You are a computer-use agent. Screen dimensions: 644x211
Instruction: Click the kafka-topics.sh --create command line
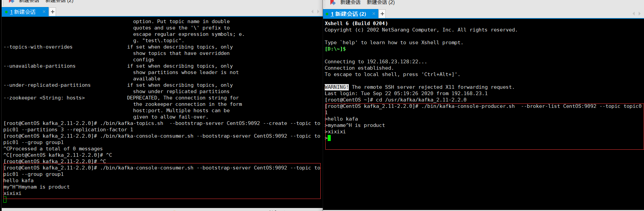pyautogui.click(x=162, y=127)
